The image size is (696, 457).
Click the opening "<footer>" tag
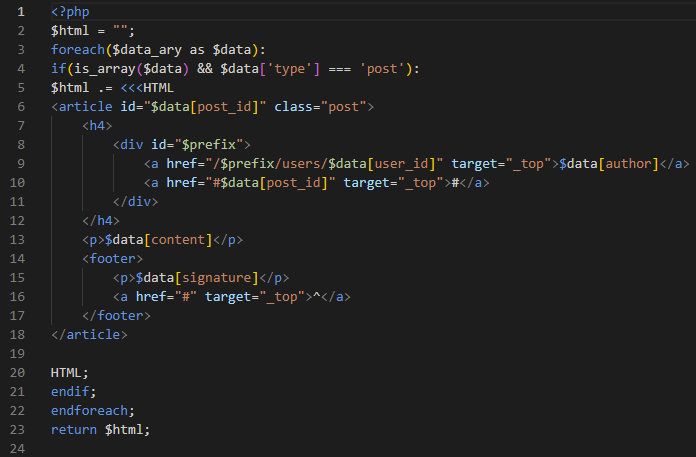113,259
